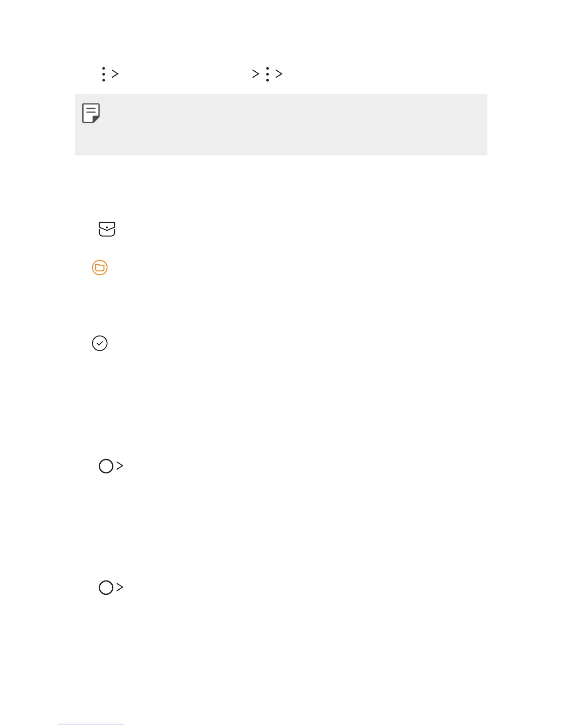The image size is (563, 728).
Task: Select the note icon in gray box
Action: [91, 113]
